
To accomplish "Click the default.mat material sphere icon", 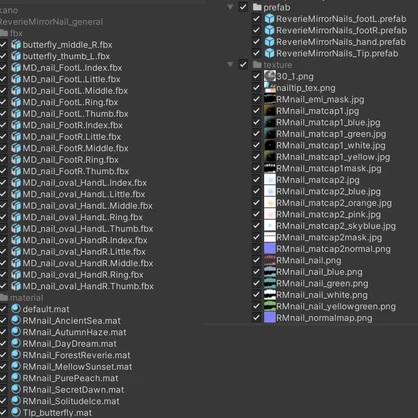I will pyautogui.click(x=16, y=309).
